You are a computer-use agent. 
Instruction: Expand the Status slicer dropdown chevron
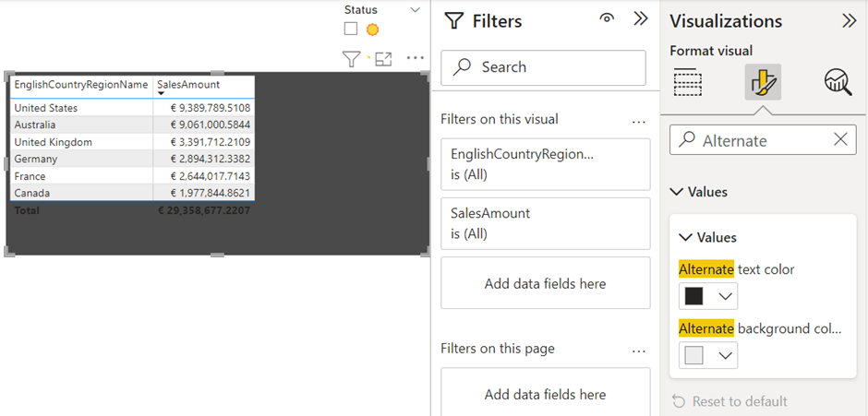pos(413,10)
